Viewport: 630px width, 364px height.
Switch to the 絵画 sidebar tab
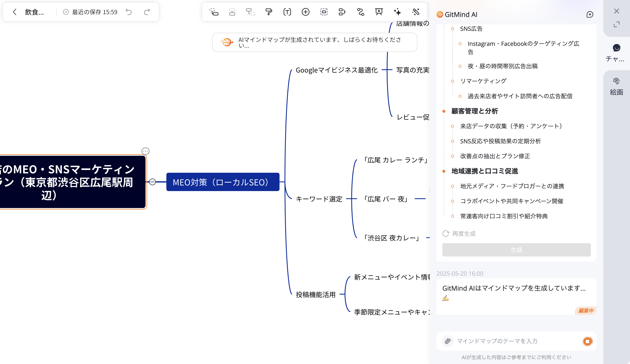616,86
